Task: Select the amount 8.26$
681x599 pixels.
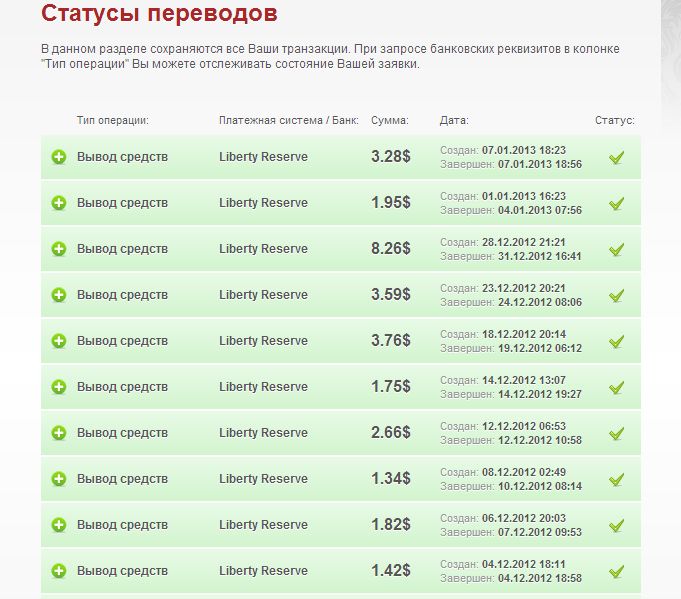Action: 390,248
